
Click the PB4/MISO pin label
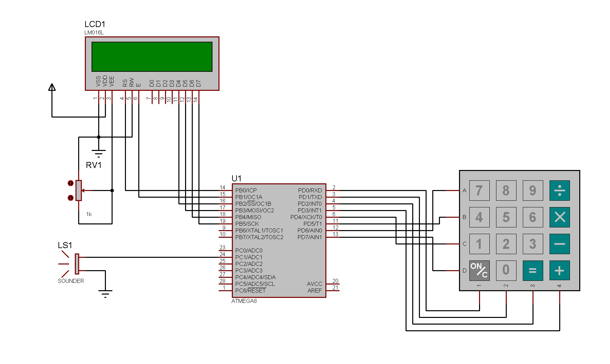pos(248,217)
